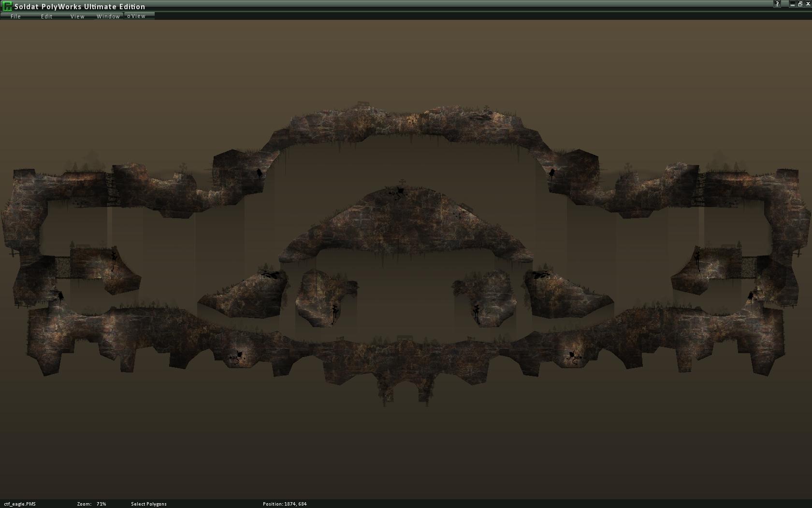812x508 pixels.
Task: Minimize the PolyWorks window
Action: [x=793, y=4]
